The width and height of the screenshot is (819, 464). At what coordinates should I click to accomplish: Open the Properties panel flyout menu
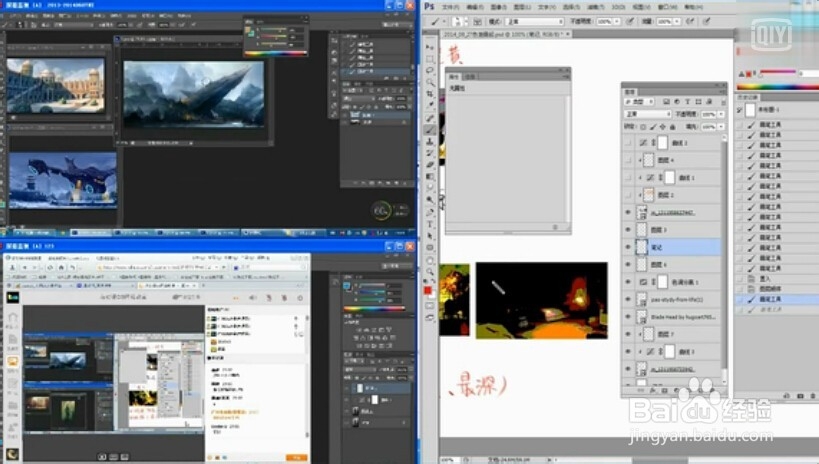(x=566, y=77)
